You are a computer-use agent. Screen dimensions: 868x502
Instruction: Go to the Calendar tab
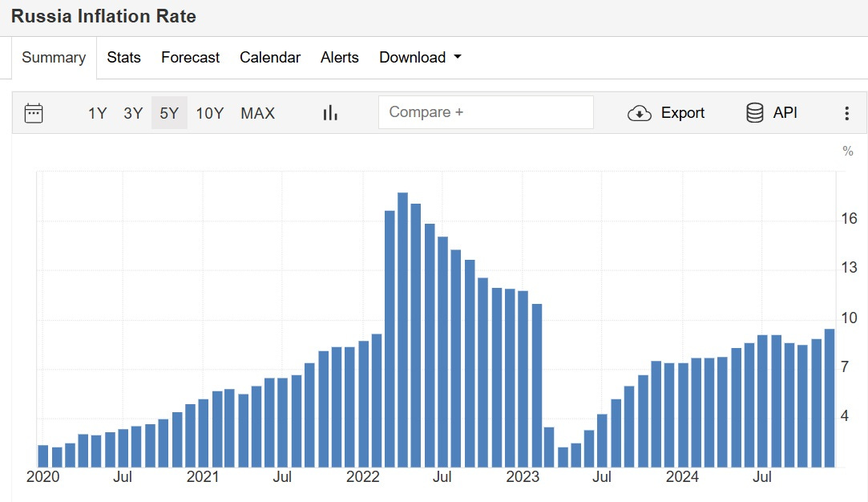tap(269, 57)
